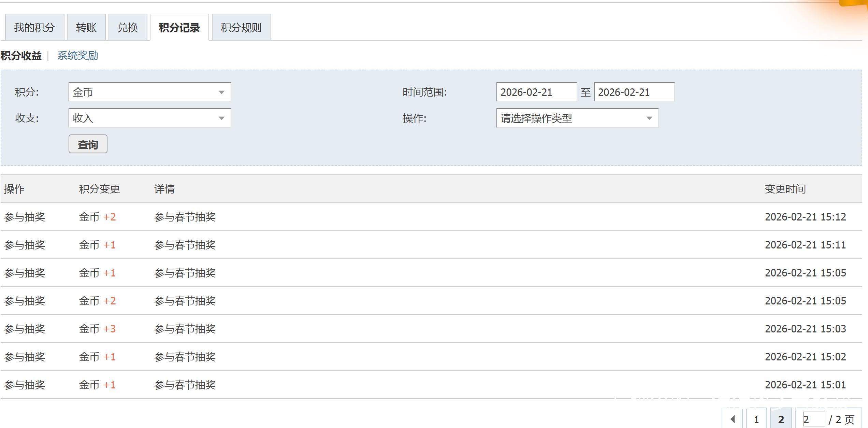Switch to the 我的积分 tab
868x428 pixels.
point(34,28)
